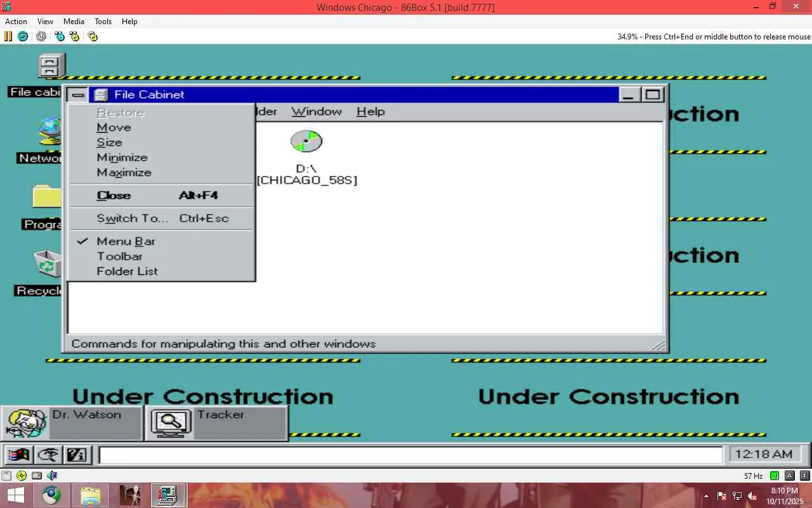Viewport: 812px width, 508px height.
Task: Uncheck the Menu Bar option
Action: coord(161,241)
